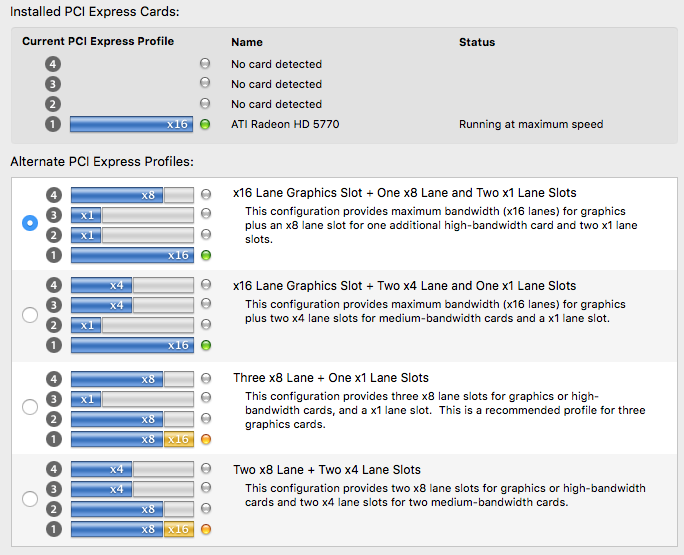Click the x8 lane bar in first alternate profile
The width and height of the screenshot is (684, 555).
tap(117, 195)
